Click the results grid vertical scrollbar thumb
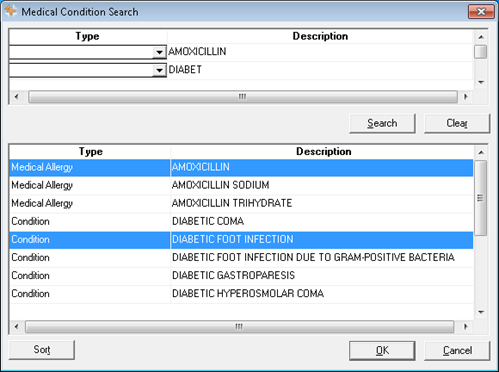 (x=480, y=198)
